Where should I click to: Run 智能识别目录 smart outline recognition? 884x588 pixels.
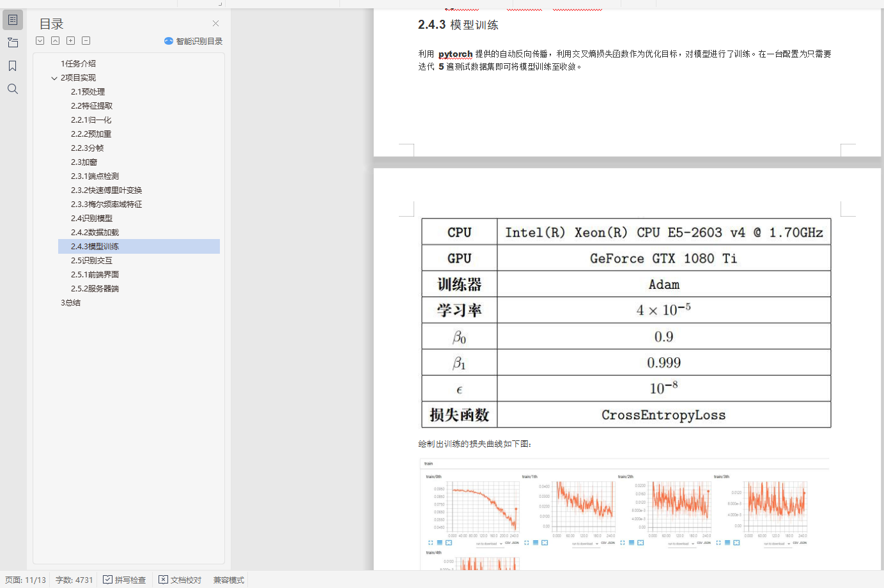tap(193, 41)
